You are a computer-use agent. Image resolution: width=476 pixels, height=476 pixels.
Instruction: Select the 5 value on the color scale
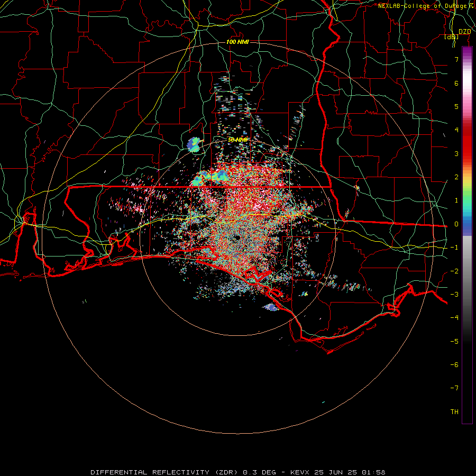pos(456,107)
